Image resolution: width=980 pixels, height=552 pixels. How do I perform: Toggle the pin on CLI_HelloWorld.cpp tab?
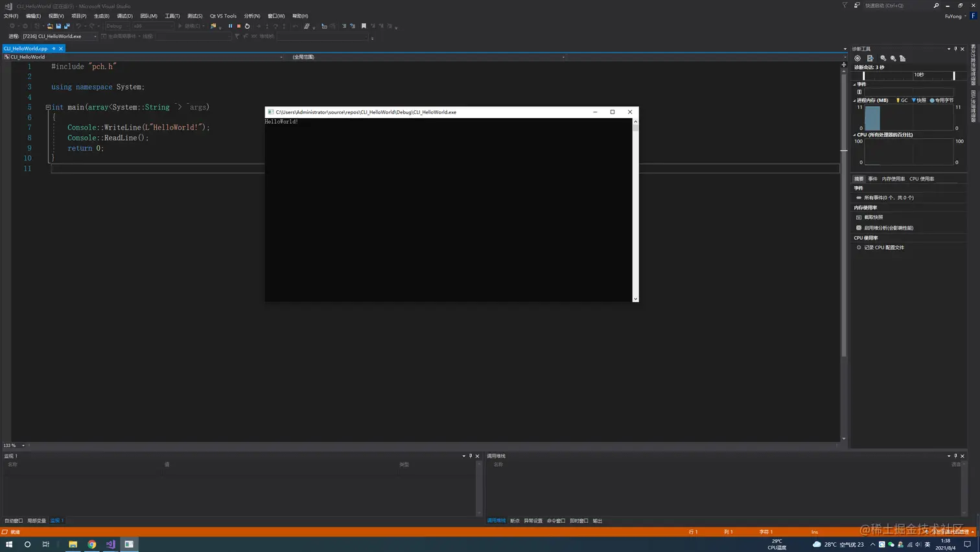(54, 49)
